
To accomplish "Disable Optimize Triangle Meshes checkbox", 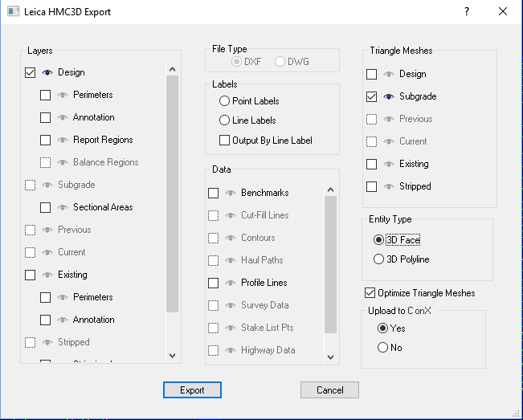I will pyautogui.click(x=370, y=293).
